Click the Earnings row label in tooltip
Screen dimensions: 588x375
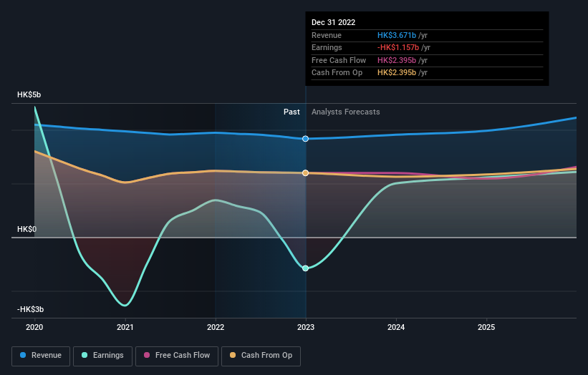(327, 47)
